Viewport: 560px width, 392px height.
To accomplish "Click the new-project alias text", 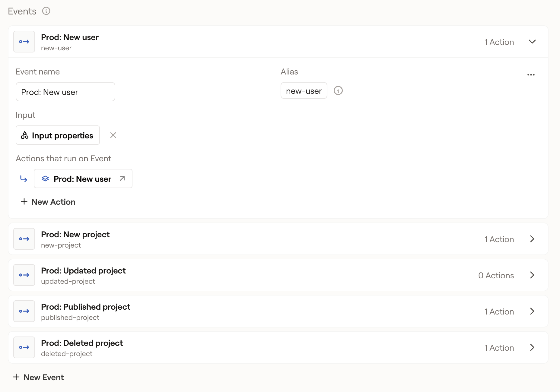I will [61, 245].
